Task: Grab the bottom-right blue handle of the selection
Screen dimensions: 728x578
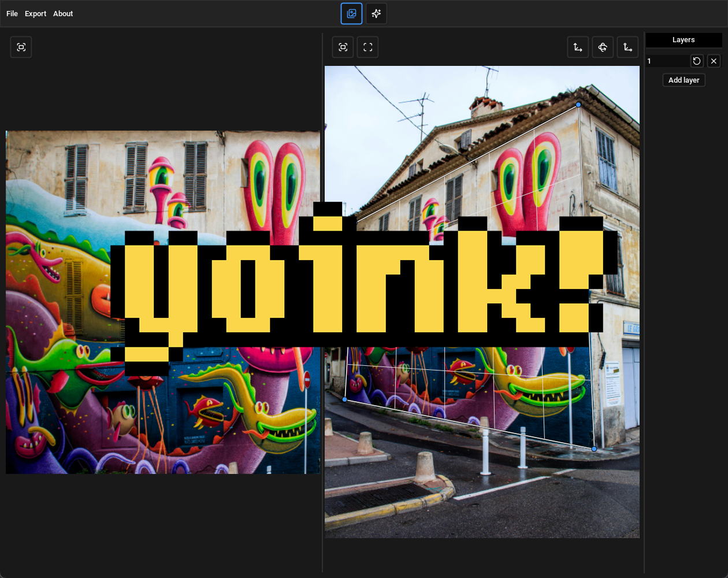Action: tap(594, 449)
